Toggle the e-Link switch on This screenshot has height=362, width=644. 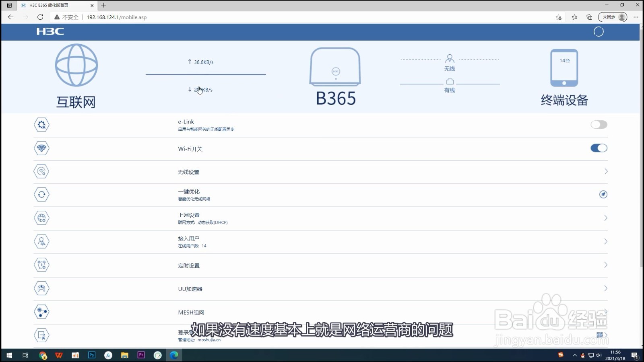point(599,125)
